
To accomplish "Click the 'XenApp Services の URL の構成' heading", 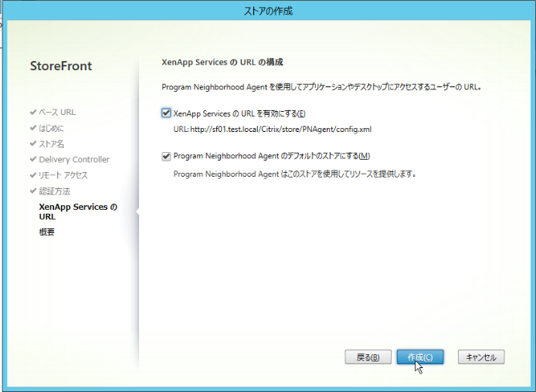I will [222, 63].
